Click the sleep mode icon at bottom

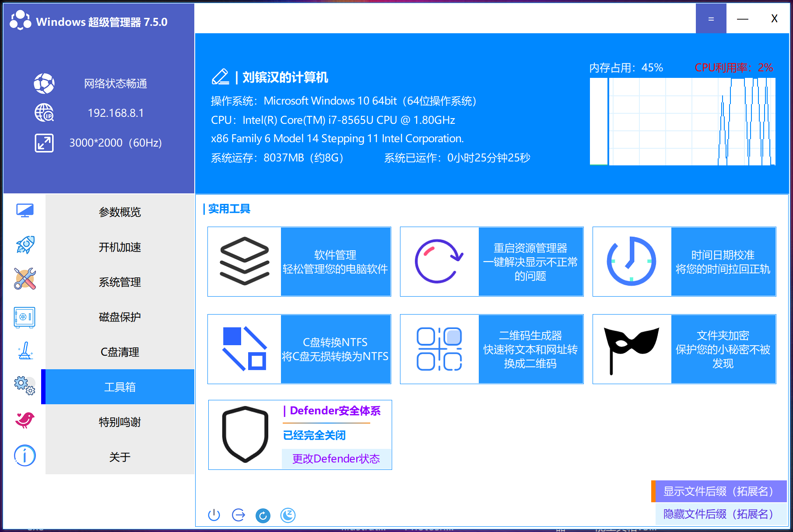point(288,515)
